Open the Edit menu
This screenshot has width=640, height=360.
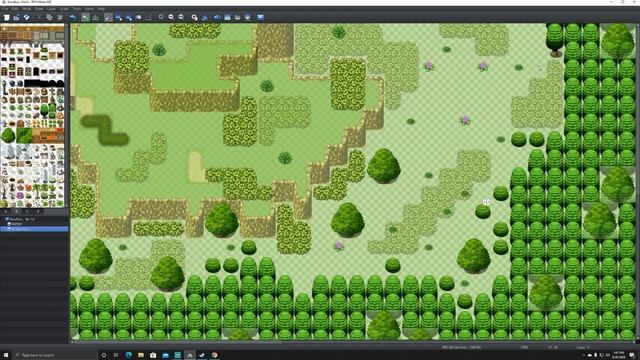click(15, 9)
